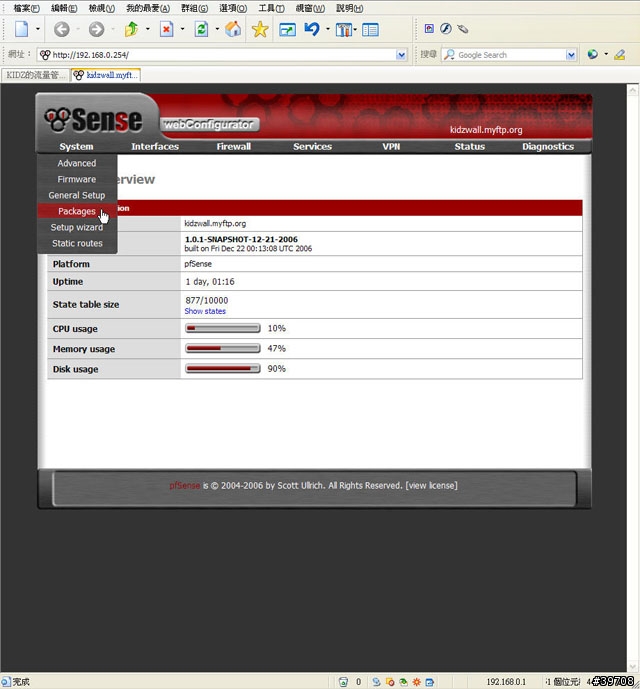The height and width of the screenshot is (689, 640).
Task: Toggle the sidebar layout icon
Action: tap(371, 30)
